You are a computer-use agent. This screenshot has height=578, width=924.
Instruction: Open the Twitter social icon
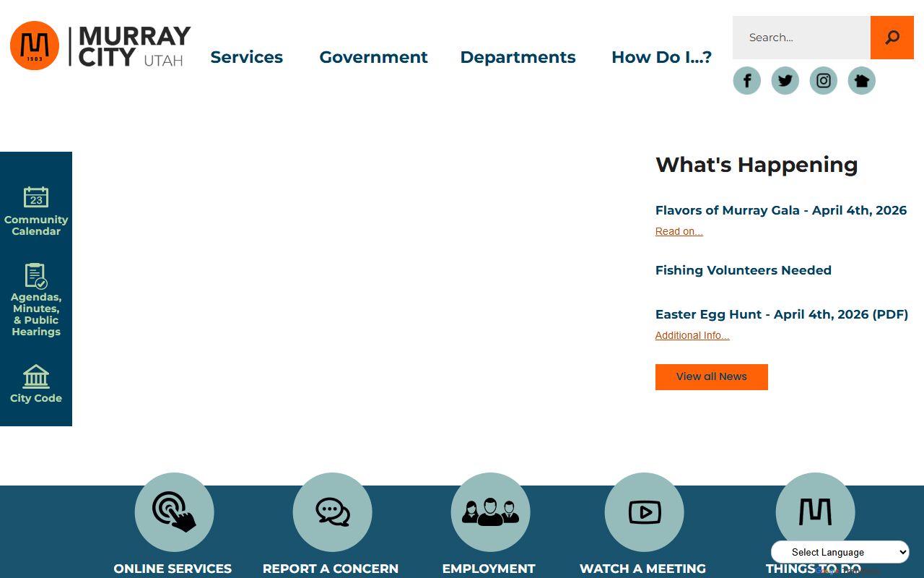point(785,80)
